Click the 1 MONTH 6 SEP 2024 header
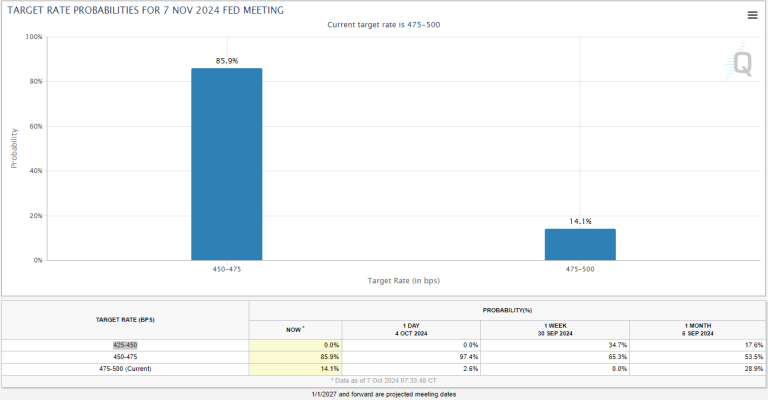This screenshot has width=768, height=400. click(697, 329)
